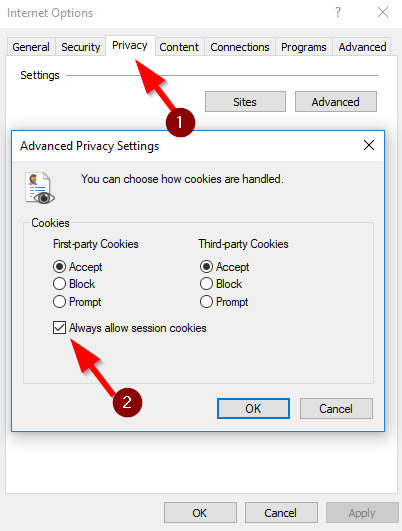The width and height of the screenshot is (402, 531).
Task: Click the Internet Options help question mark
Action: click(x=338, y=13)
